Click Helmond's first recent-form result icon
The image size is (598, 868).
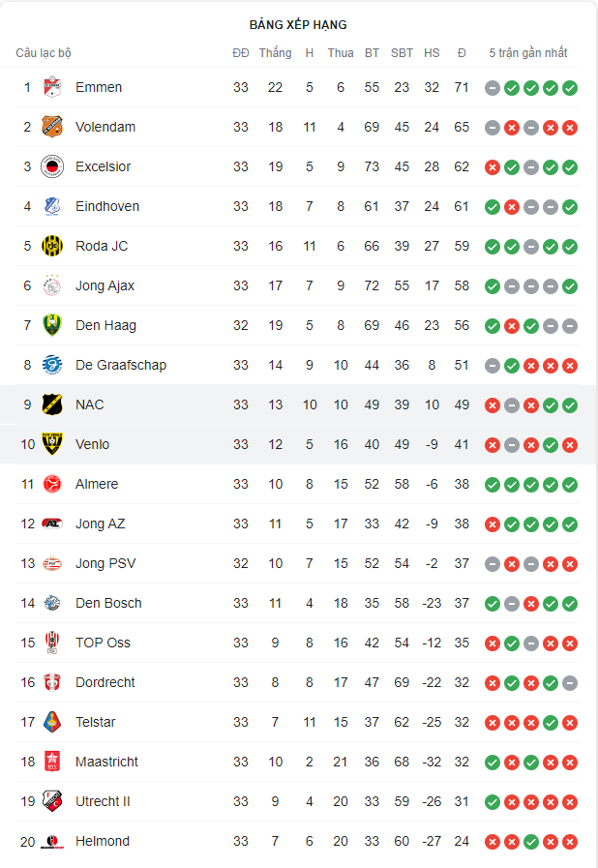tap(493, 842)
